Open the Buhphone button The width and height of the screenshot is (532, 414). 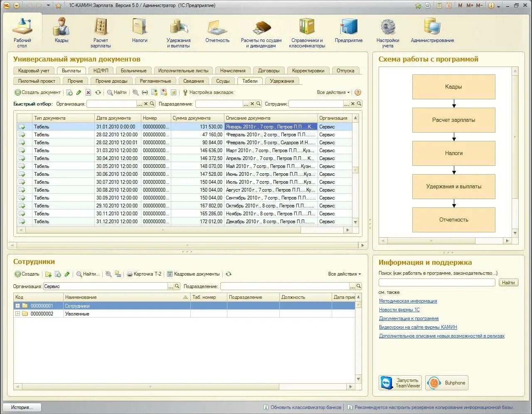447,383
